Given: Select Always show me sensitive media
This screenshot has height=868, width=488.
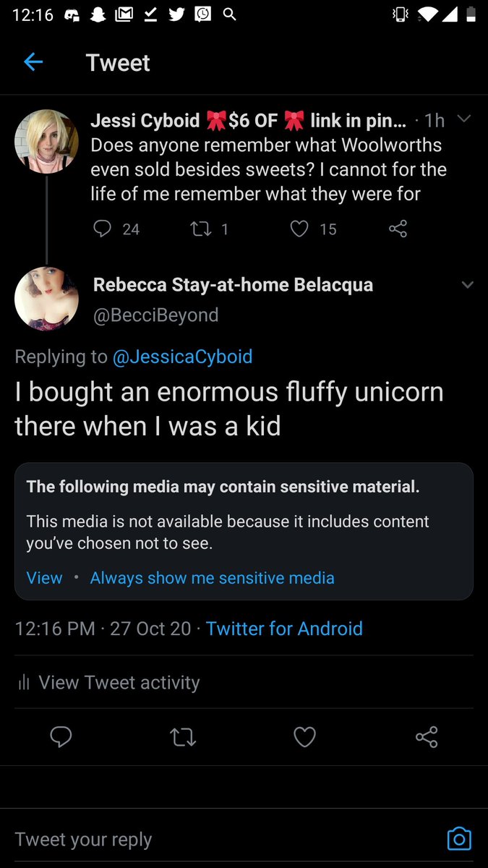Looking at the screenshot, I should click(x=212, y=578).
